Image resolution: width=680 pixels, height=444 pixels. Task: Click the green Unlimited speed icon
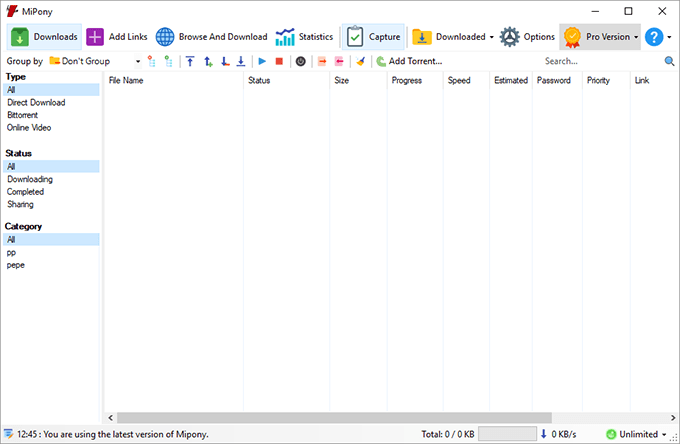tap(611, 434)
